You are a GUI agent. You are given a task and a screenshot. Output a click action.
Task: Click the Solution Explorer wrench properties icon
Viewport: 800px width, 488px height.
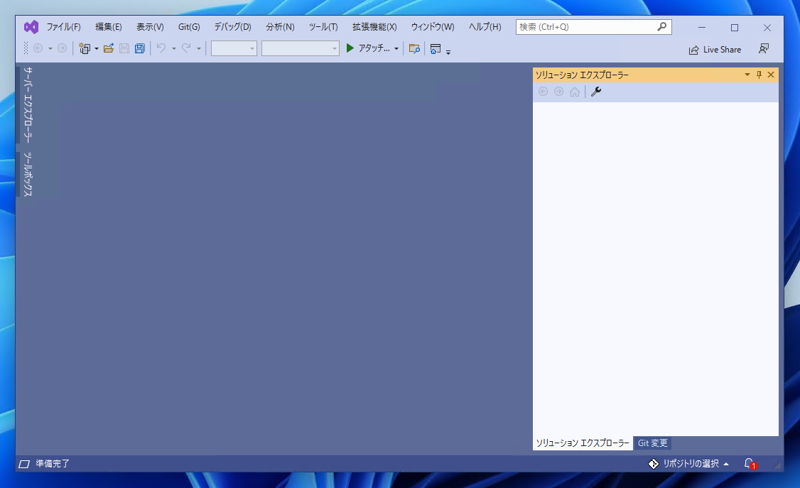(x=596, y=91)
